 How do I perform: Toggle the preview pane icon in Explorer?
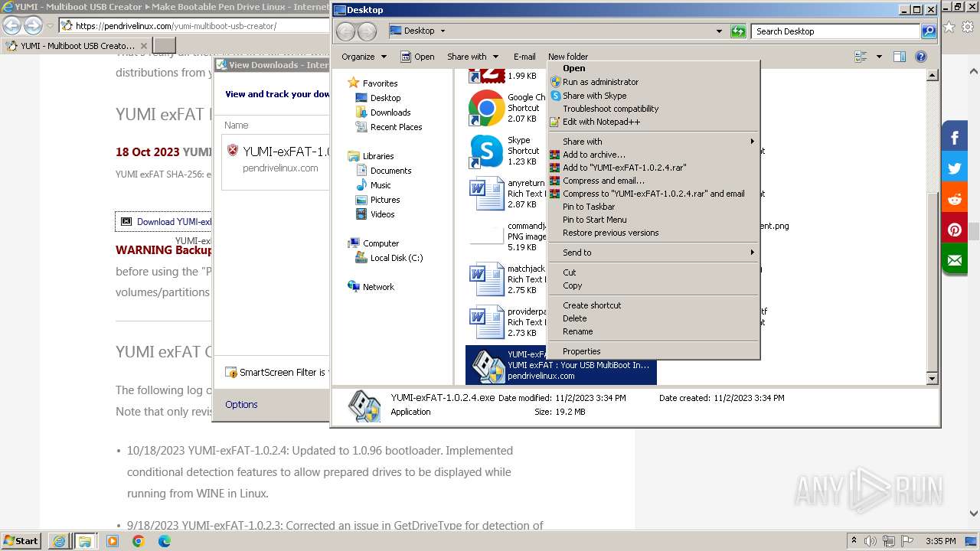pyautogui.click(x=900, y=57)
